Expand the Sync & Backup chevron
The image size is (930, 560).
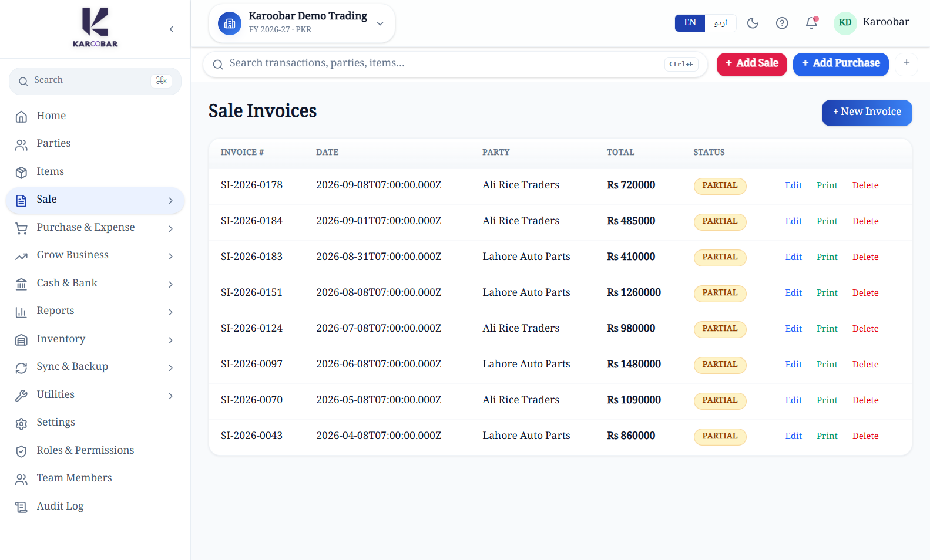(171, 368)
